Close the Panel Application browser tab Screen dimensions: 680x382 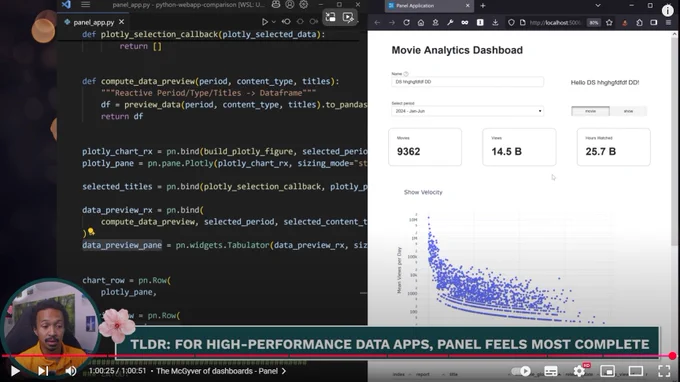point(468,6)
